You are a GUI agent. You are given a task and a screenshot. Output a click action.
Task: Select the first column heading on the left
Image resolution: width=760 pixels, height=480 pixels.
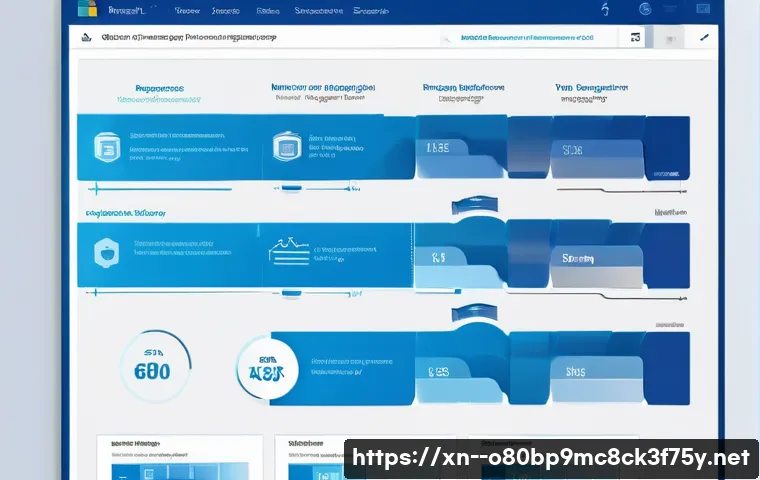pyautogui.click(x=151, y=88)
